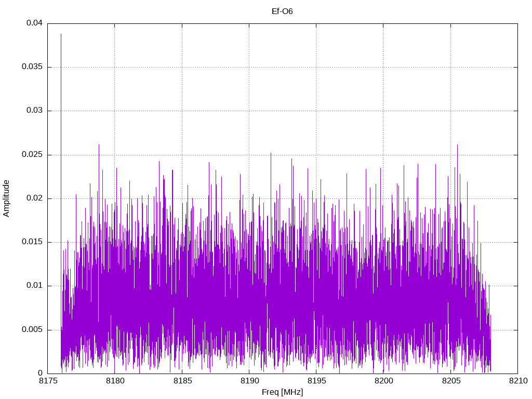Click the y-axis tick label "0.015"
Viewport: 532px width, 399px height.
32,242
